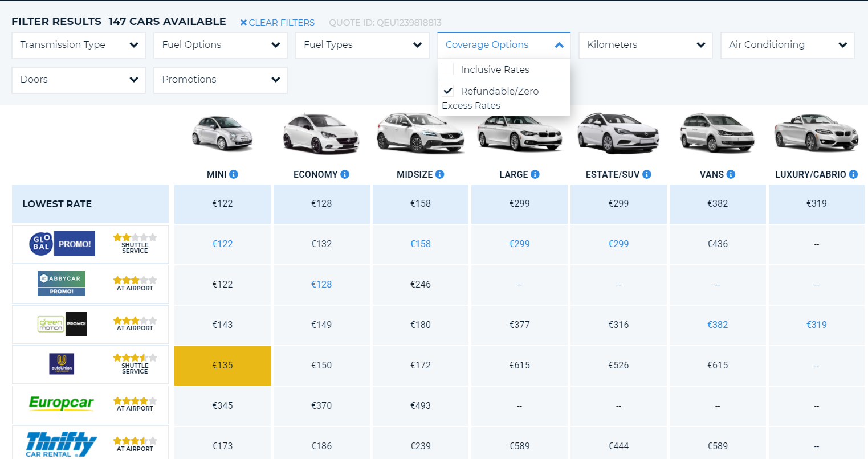Select the highlighted €135 AutoUnion mini rate
This screenshot has width=868, height=459.
222,365
